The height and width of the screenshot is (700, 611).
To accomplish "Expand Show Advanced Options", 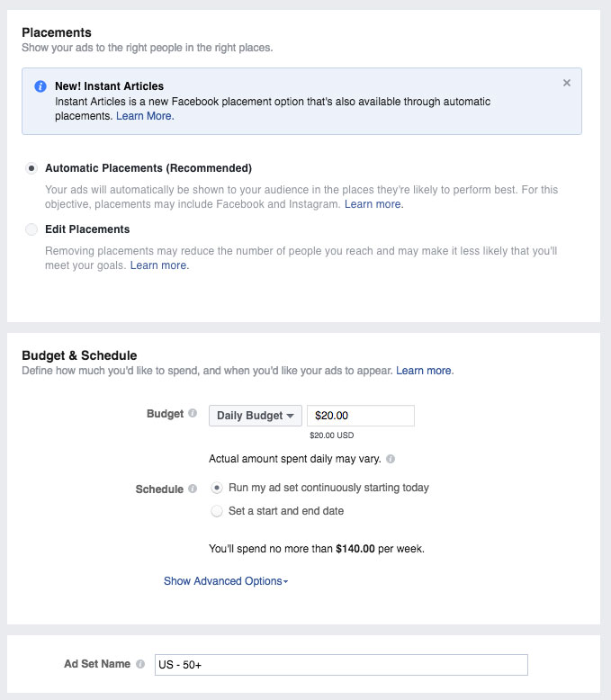I will (x=225, y=581).
